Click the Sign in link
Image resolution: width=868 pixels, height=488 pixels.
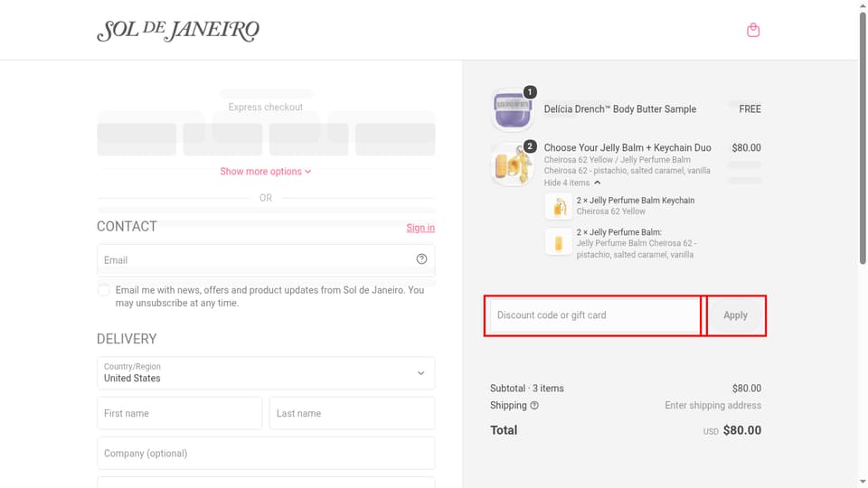[420, 228]
